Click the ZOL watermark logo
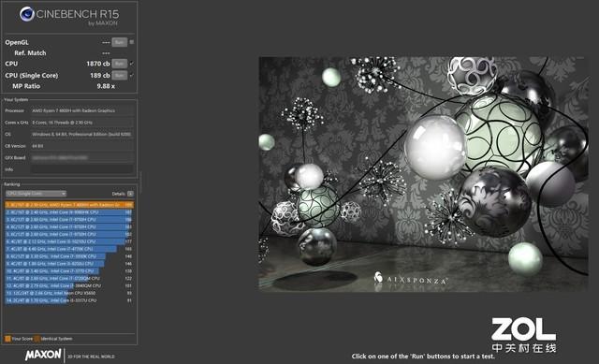599x364 pixels. click(x=523, y=335)
